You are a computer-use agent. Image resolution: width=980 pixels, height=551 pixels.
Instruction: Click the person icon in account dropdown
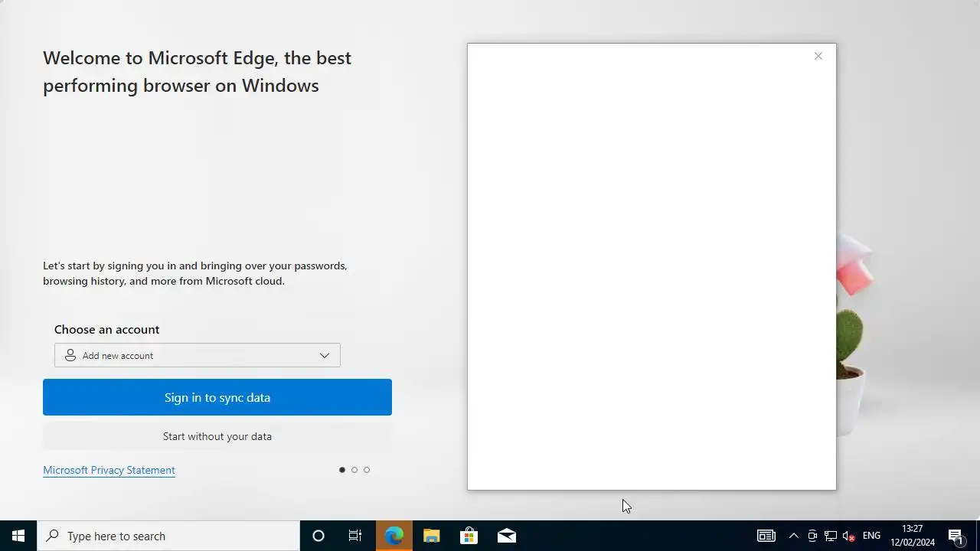coord(70,355)
